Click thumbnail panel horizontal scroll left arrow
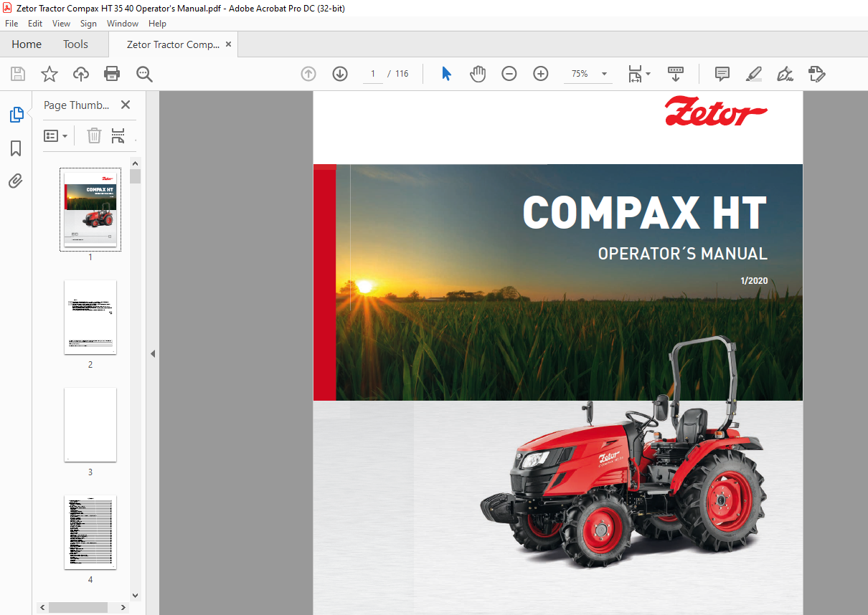Viewport: 868px width, 615px height. pyautogui.click(x=43, y=607)
